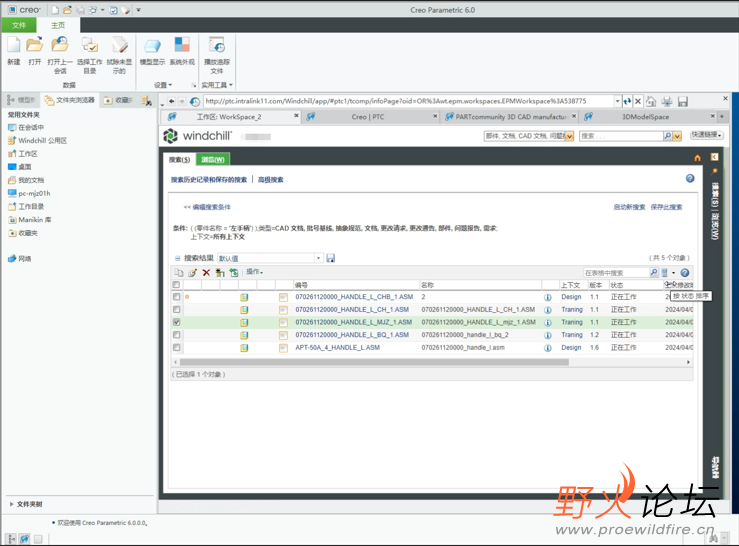Viewport: 739px width, 546px height.
Task: Click the browser history clock icon
Action: coord(195,101)
